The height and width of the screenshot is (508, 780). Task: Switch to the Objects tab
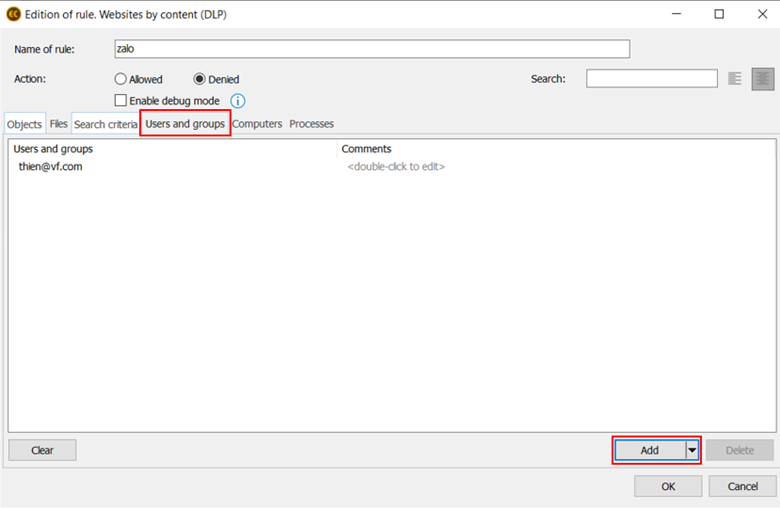coord(24,124)
